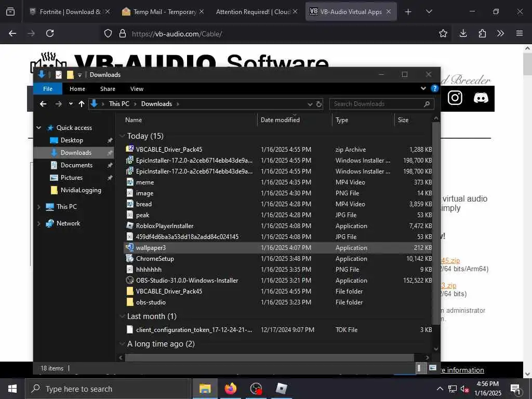Click the Windows Start button

pyautogui.click(x=12, y=389)
